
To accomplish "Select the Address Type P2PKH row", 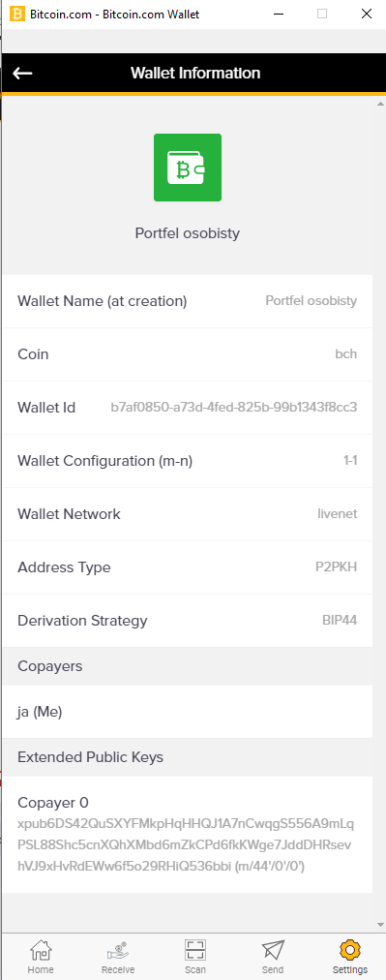I will (188, 567).
